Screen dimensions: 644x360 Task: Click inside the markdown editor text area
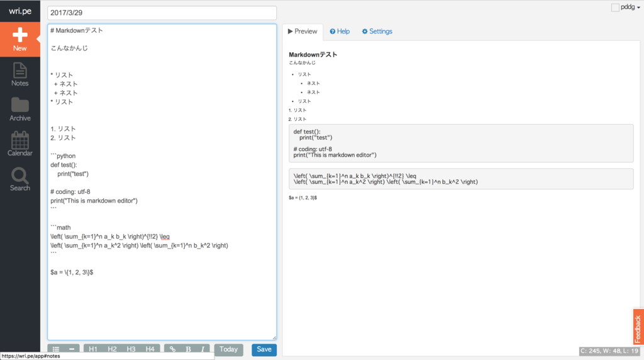pyautogui.click(x=162, y=182)
